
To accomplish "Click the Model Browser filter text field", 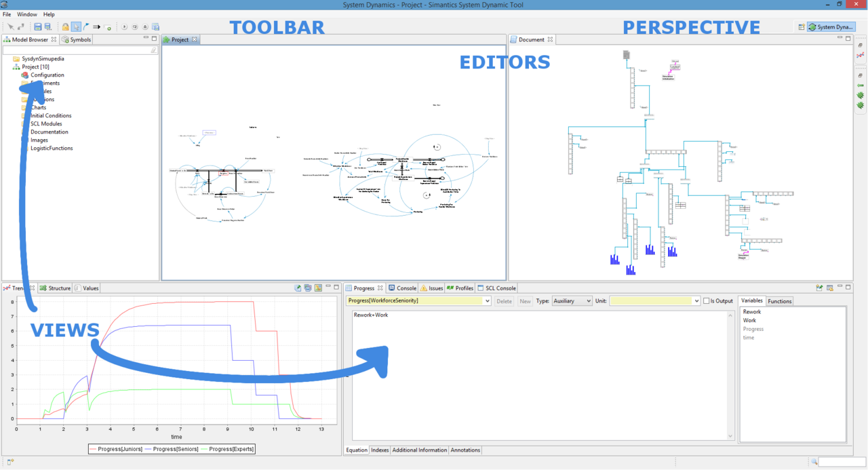I will 80,50.
